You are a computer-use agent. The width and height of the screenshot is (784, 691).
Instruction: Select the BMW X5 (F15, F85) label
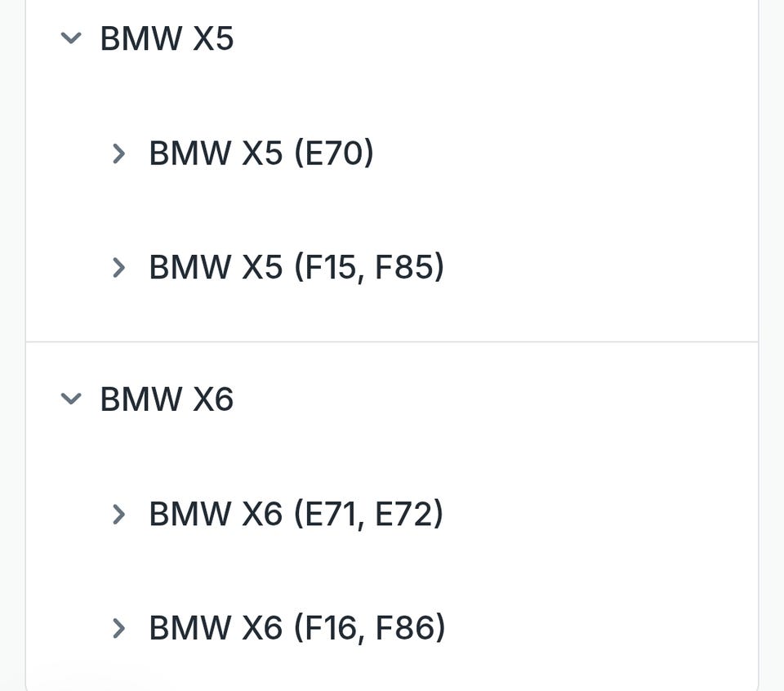pos(296,267)
